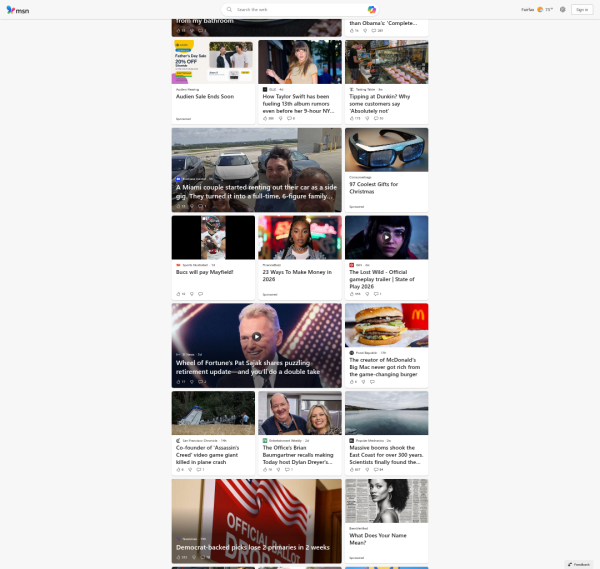Screen dimensions: 600x569
Task: Click the smart glasses thumbnail image
Action: (x=386, y=150)
